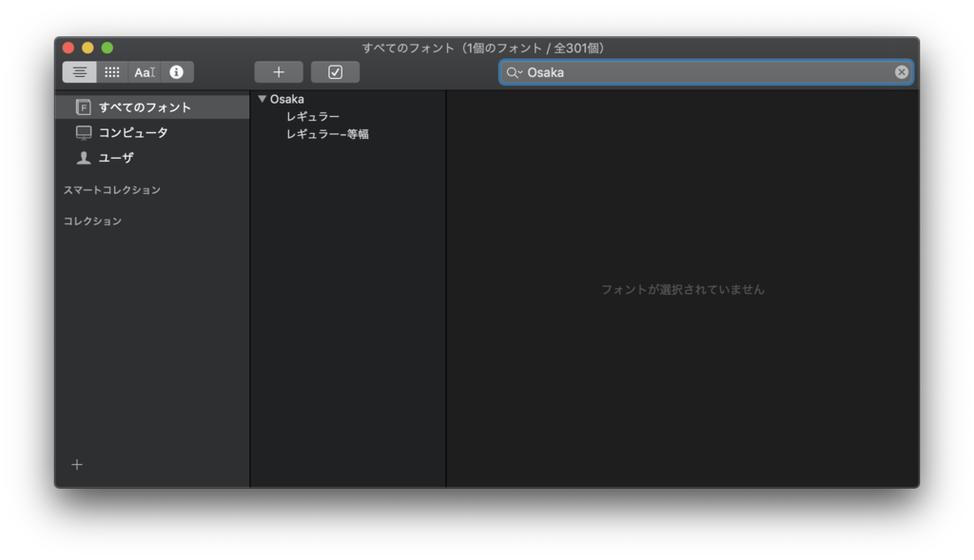Screen dimensions: 974x560
Task: Clear the Osaka search query
Action: 902,71
